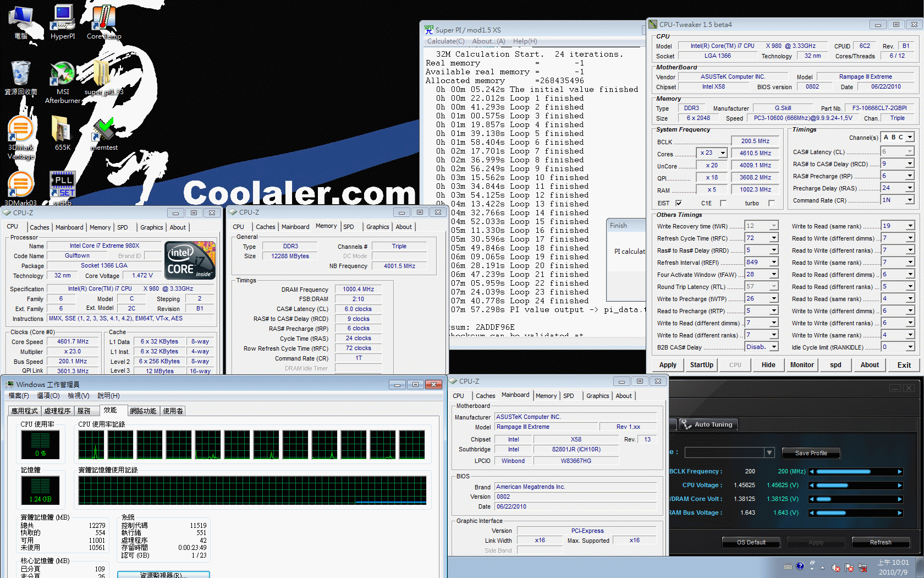Viewport: 924px width, 578px height.
Task: Open the Calculate(C) menu in Super PI
Action: click(446, 41)
